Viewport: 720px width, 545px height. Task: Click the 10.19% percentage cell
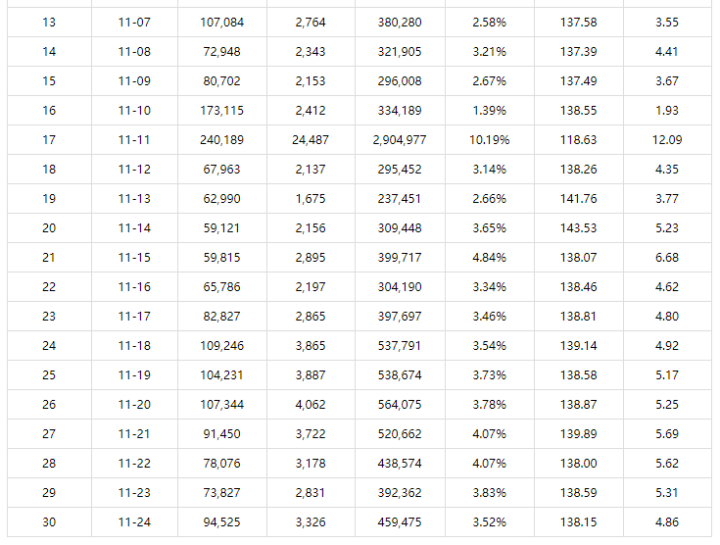pyautogui.click(x=489, y=140)
